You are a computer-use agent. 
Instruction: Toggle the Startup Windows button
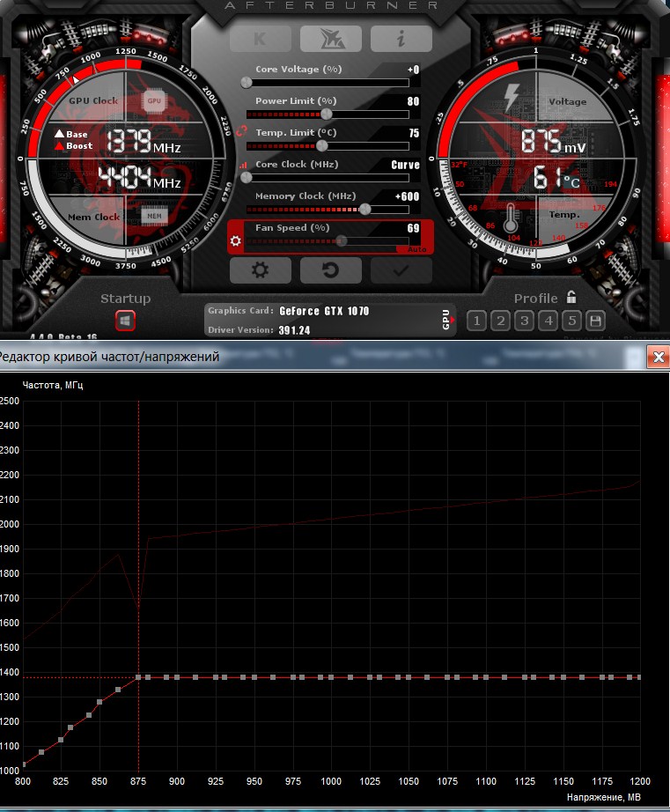pyautogui.click(x=125, y=321)
